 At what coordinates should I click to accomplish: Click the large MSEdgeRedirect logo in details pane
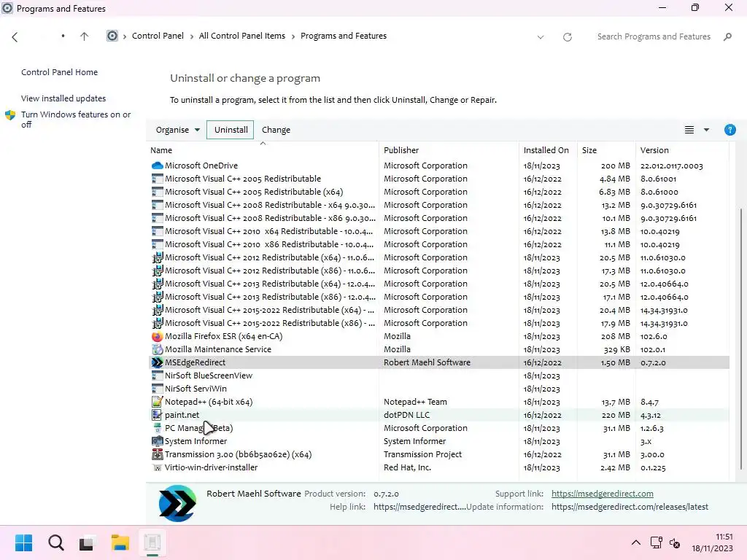click(177, 503)
